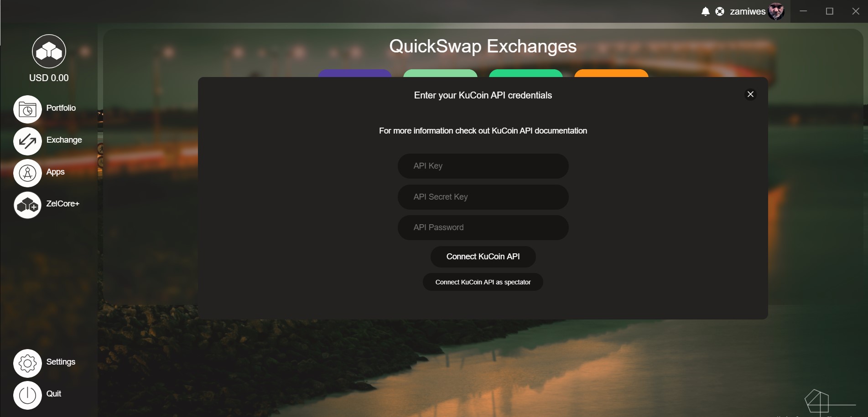Click Connect KuCoin API as spectator
868x417 pixels.
tap(483, 282)
